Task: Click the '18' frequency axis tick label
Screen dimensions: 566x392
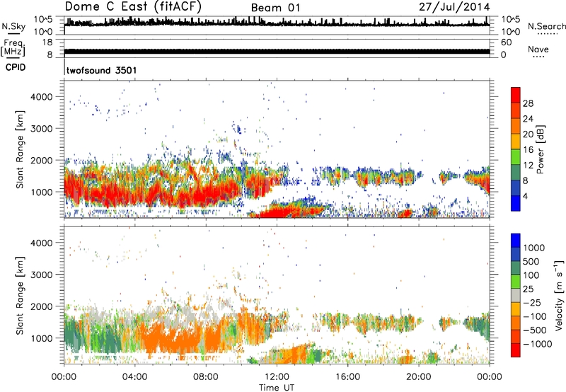Action: pos(47,42)
